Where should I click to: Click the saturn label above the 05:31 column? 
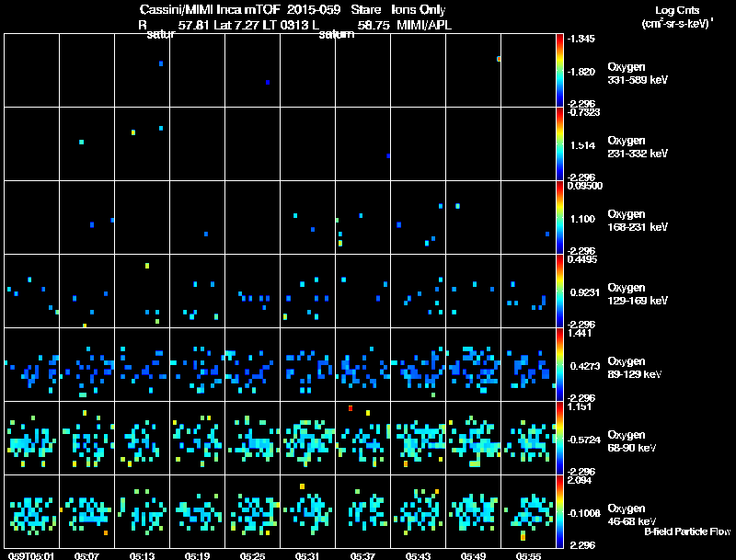[337, 35]
